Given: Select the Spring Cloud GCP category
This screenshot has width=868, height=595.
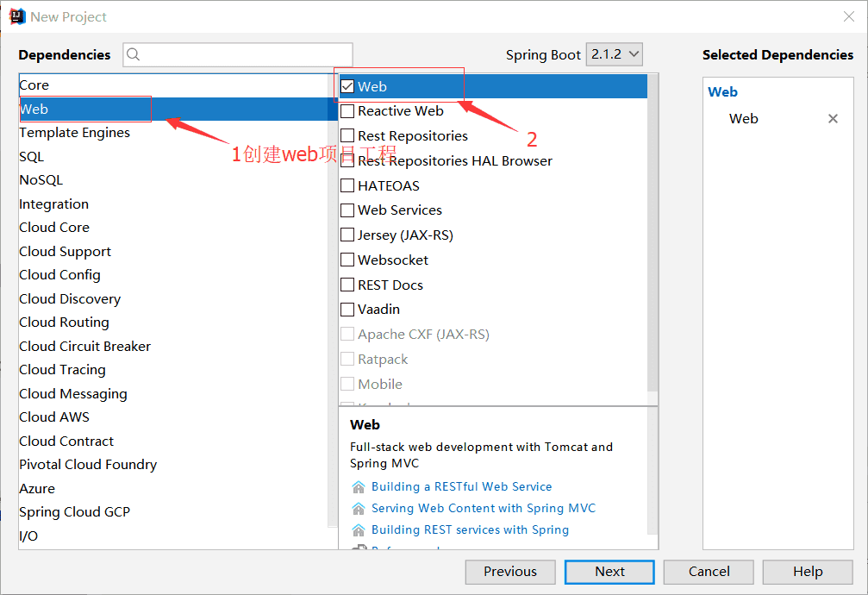Looking at the screenshot, I should pyautogui.click(x=173, y=512).
